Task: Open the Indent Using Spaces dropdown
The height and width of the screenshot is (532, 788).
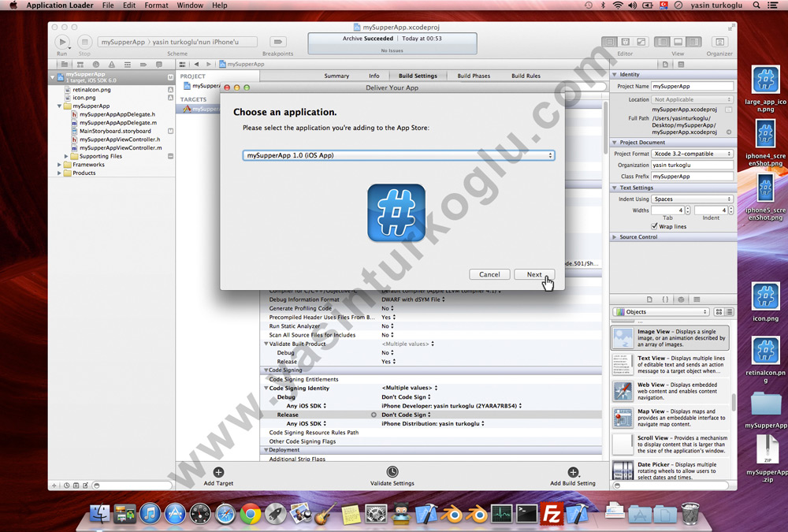Action: [x=692, y=199]
